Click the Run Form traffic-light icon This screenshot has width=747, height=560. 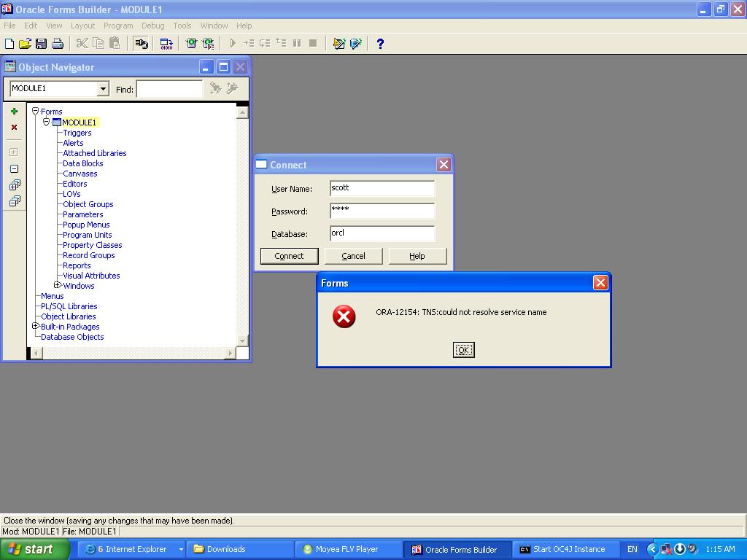click(x=192, y=44)
